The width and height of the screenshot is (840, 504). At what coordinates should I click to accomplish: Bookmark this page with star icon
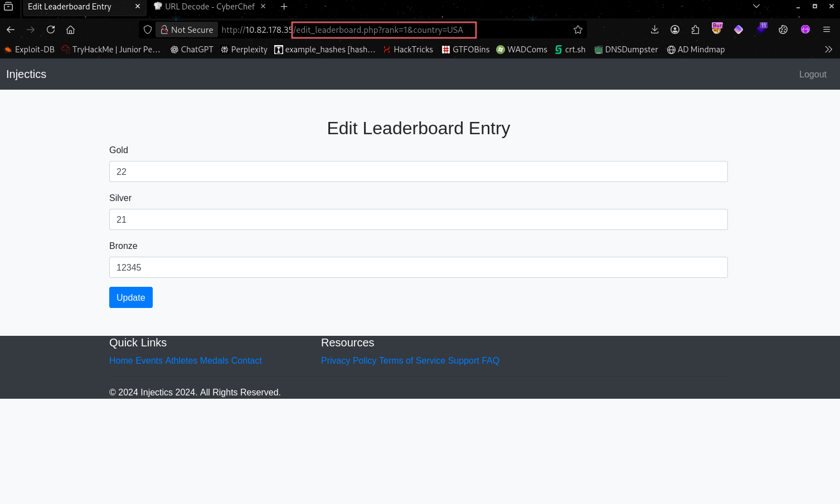click(x=578, y=30)
